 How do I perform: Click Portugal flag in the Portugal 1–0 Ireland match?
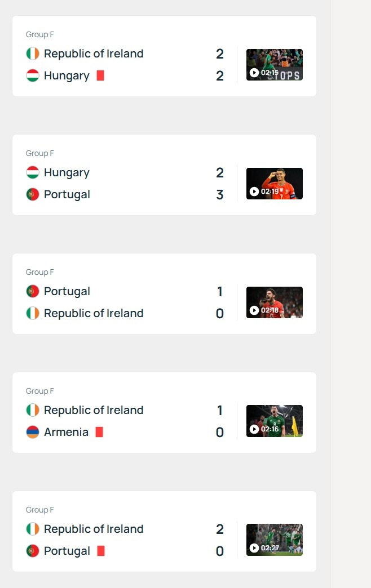[x=33, y=291]
